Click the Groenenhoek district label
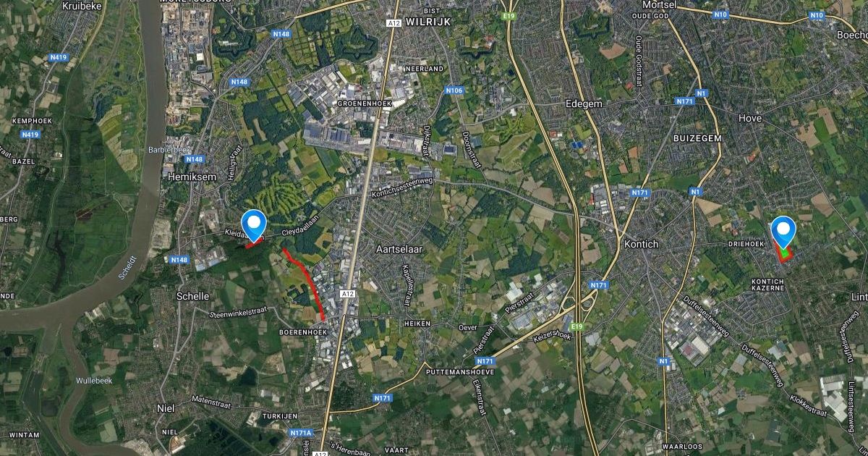The width and height of the screenshot is (868, 456). (365, 104)
